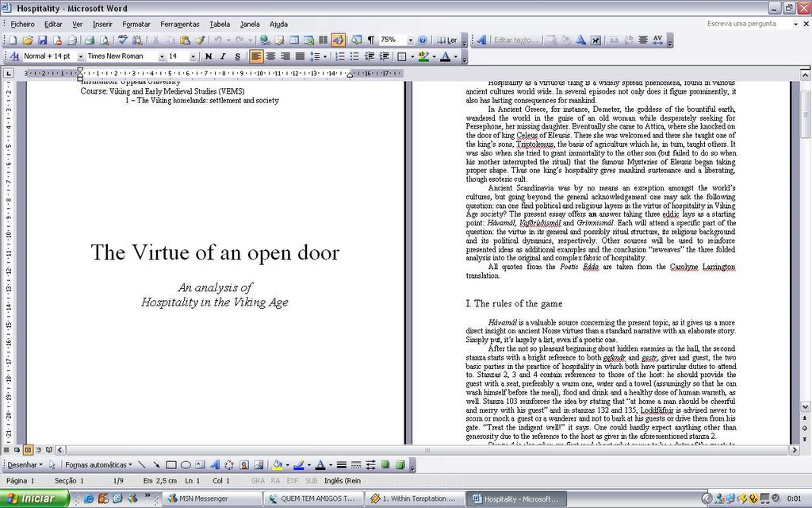Open Print Preview from the toolbar
Viewport: 812px width, 508px height.
point(104,40)
